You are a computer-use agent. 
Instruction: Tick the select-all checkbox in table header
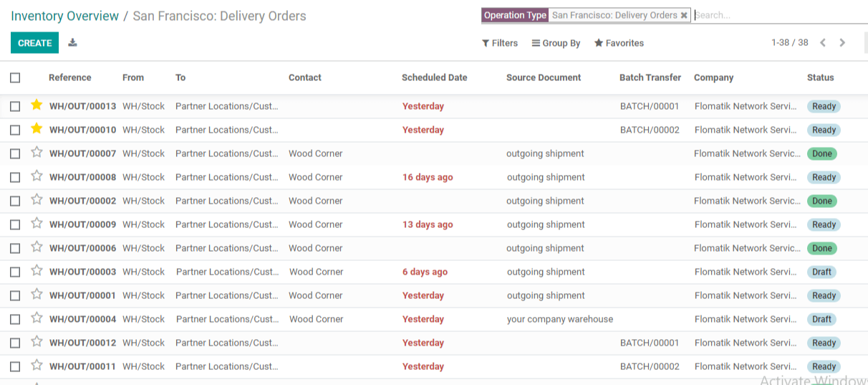[x=15, y=77]
